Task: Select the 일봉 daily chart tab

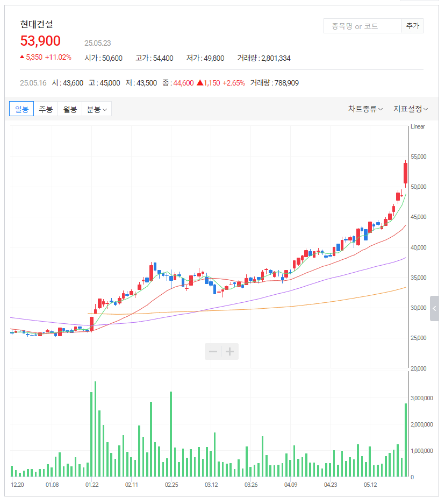Action: pos(21,109)
